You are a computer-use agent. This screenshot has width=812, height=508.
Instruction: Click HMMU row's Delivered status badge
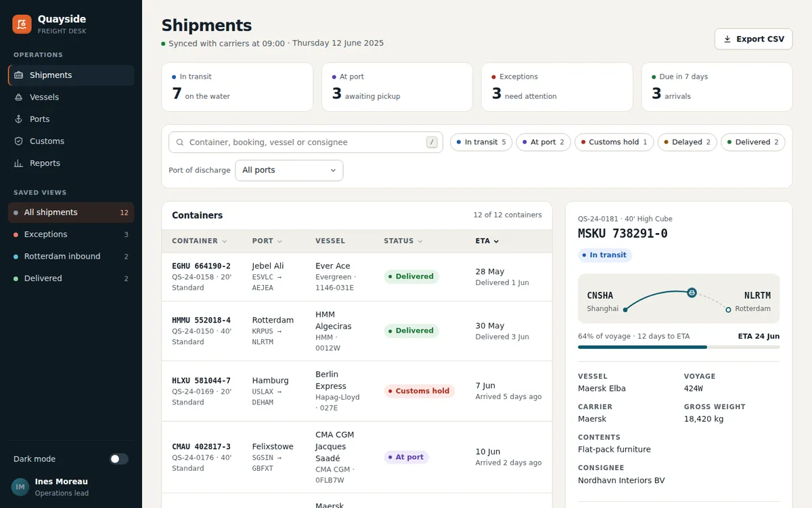(411, 331)
